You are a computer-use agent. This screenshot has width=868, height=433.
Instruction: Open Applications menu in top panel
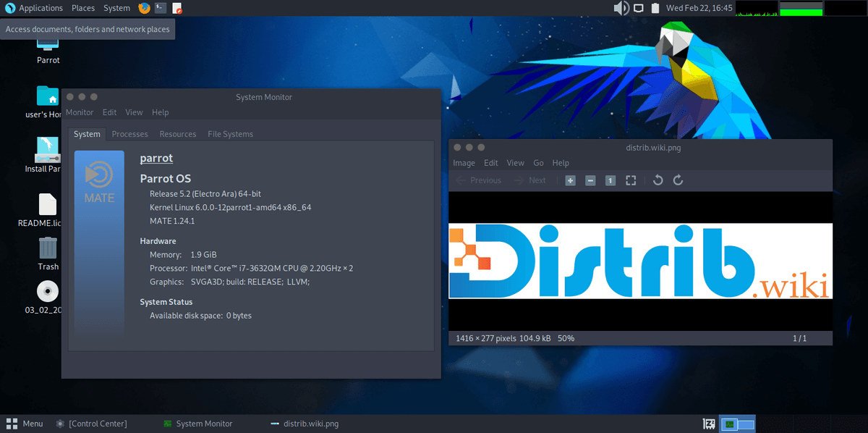pos(41,8)
